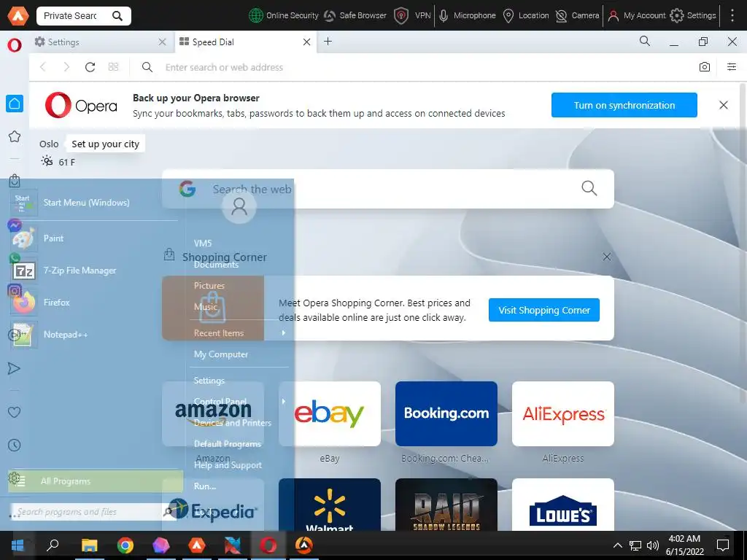This screenshot has width=747, height=560.
Task: Click the Private Search magnifier icon
Action: [x=117, y=16]
